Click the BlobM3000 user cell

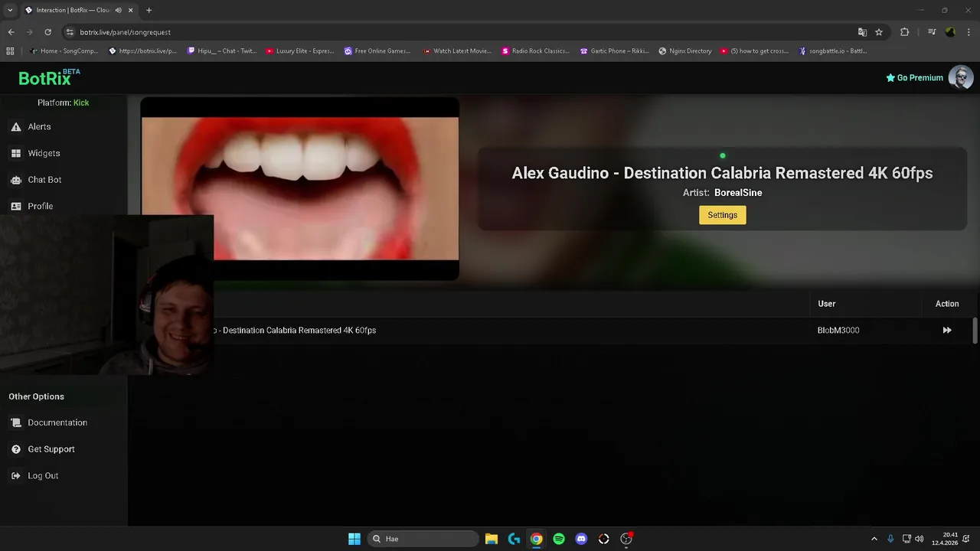pyautogui.click(x=838, y=331)
